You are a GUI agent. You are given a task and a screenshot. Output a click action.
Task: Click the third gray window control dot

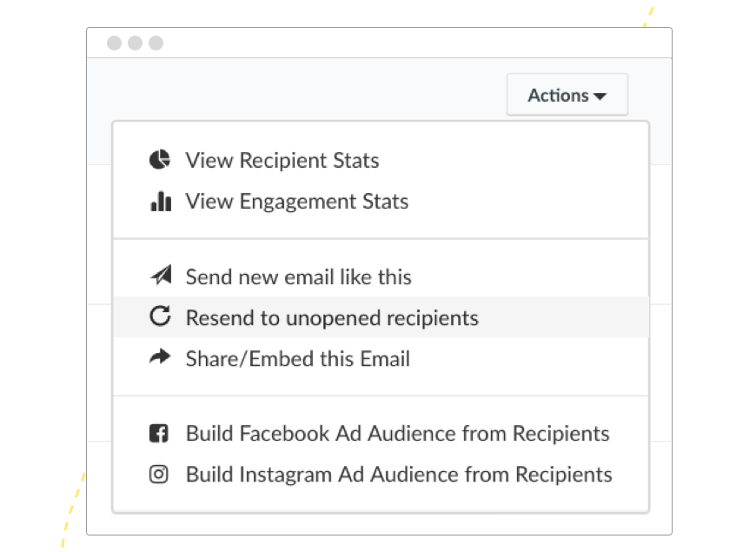point(156,43)
